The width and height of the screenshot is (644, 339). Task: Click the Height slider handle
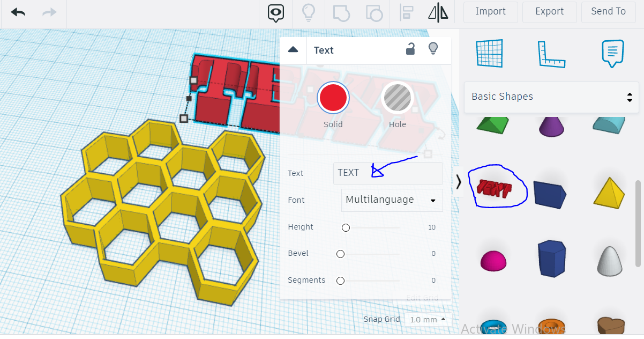point(346,227)
